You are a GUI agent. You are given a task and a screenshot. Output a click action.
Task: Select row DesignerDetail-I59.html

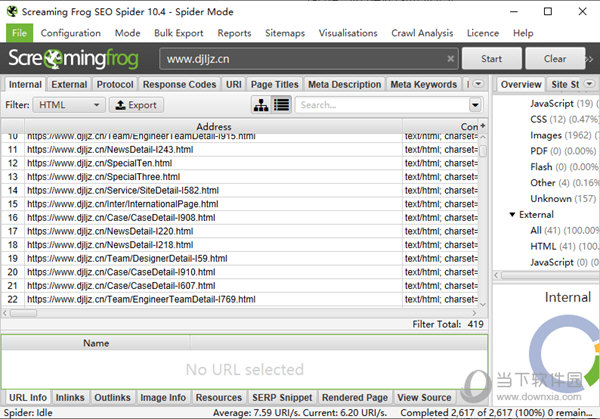(x=240, y=259)
